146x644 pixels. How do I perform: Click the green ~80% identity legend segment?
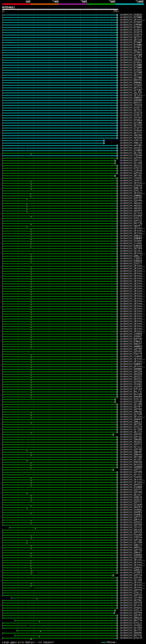tap(101, 4)
